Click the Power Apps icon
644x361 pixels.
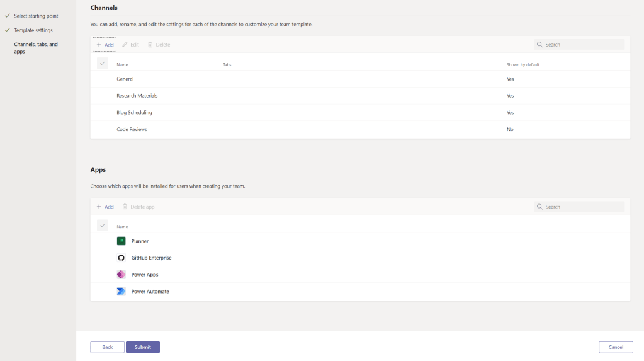pos(121,275)
